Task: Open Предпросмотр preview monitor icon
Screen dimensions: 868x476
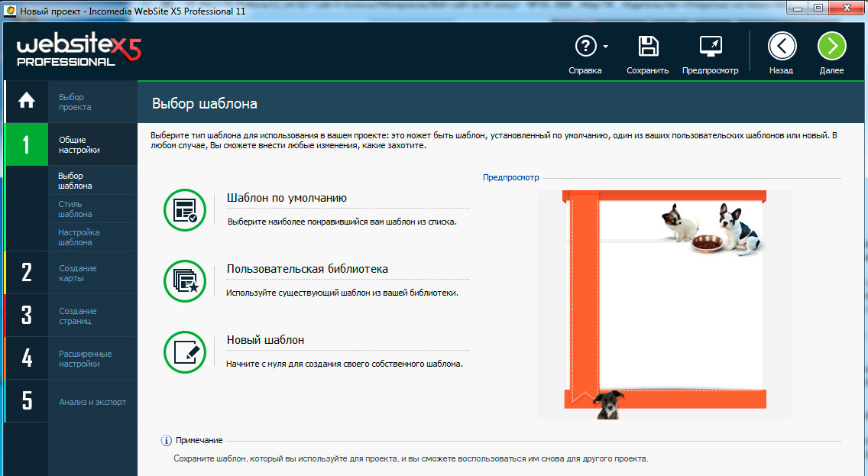Action: coord(711,46)
